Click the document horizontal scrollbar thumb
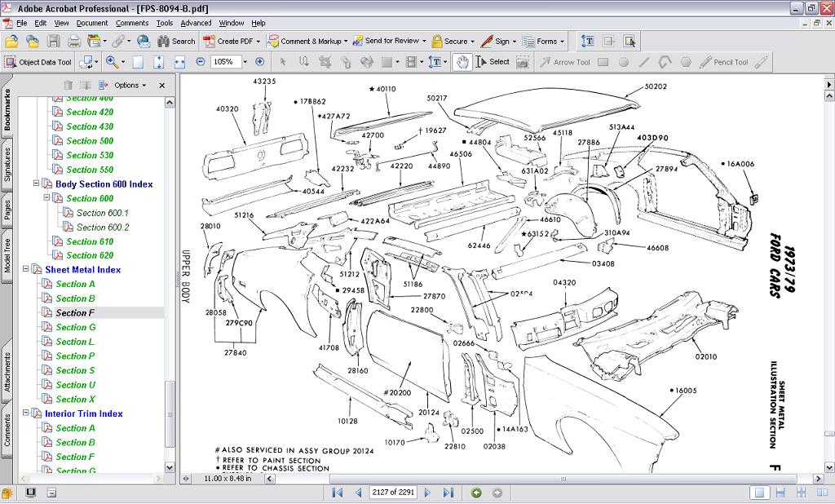The width and height of the screenshot is (835, 504). tap(563, 479)
